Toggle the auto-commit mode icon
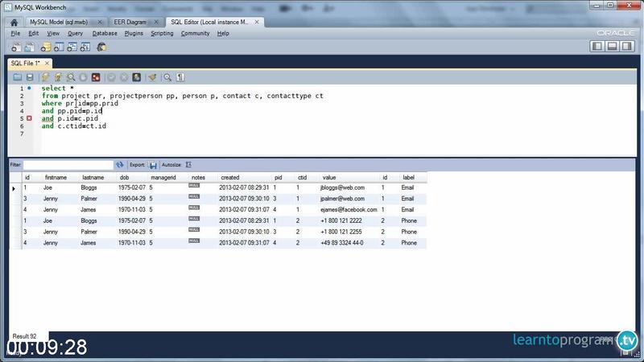The height and width of the screenshot is (362, 644). (136, 77)
